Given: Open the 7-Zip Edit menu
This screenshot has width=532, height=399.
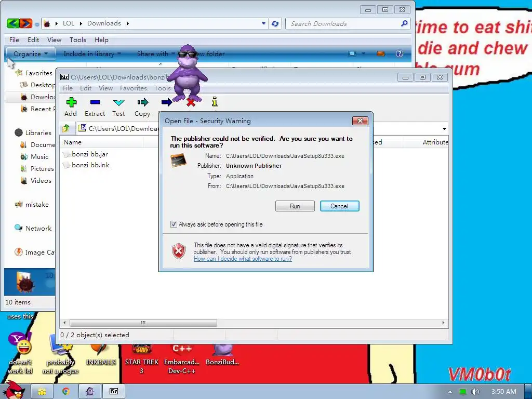Looking at the screenshot, I should tap(86, 88).
